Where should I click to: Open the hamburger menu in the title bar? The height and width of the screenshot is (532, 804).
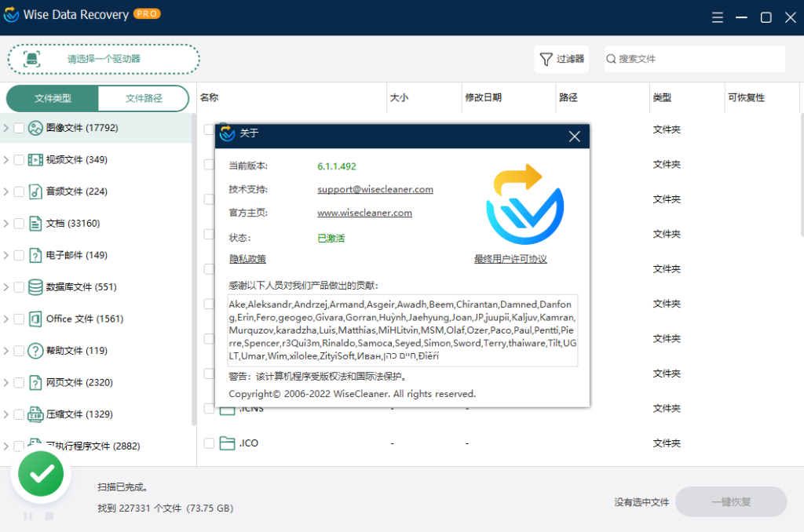pyautogui.click(x=718, y=17)
